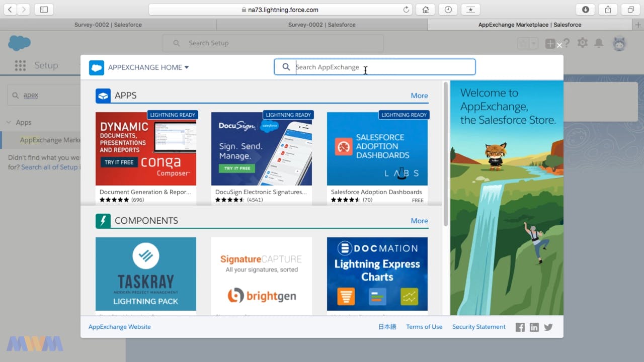Open Salesforce Adoption Dashboards tile

pos(377,149)
